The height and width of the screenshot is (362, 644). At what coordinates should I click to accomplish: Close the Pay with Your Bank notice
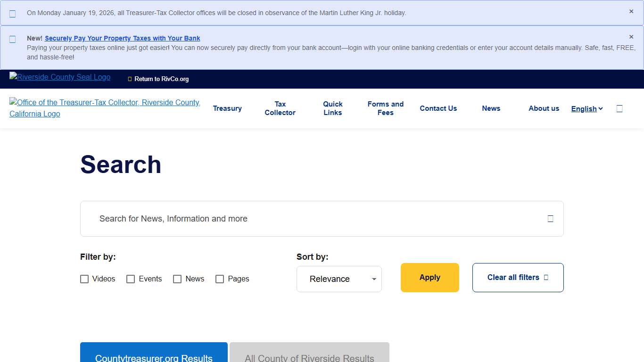tap(631, 37)
